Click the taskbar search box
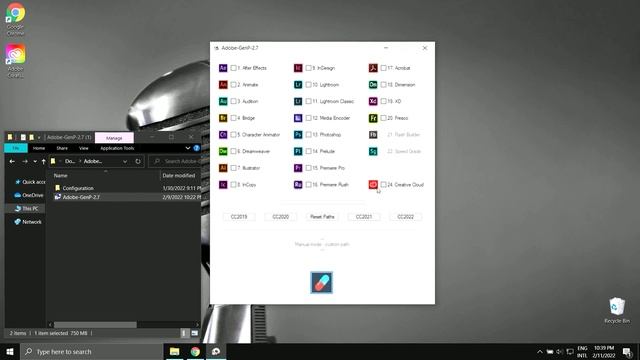 point(92,351)
